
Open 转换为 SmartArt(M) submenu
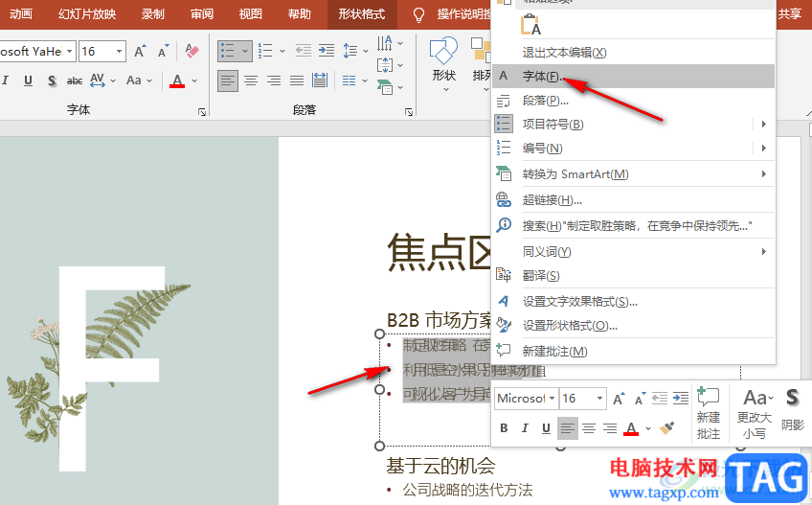(633, 174)
